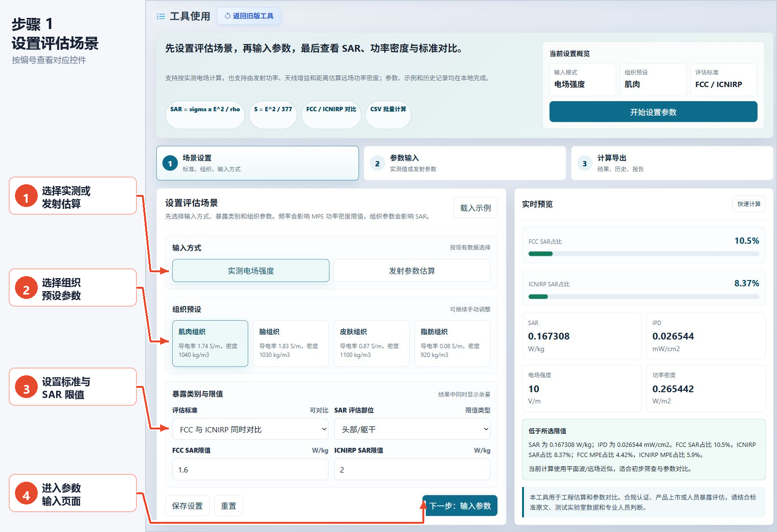This screenshot has height=532, width=777.
Task: Open SAR 评估部位 dropdown
Action: [412, 429]
